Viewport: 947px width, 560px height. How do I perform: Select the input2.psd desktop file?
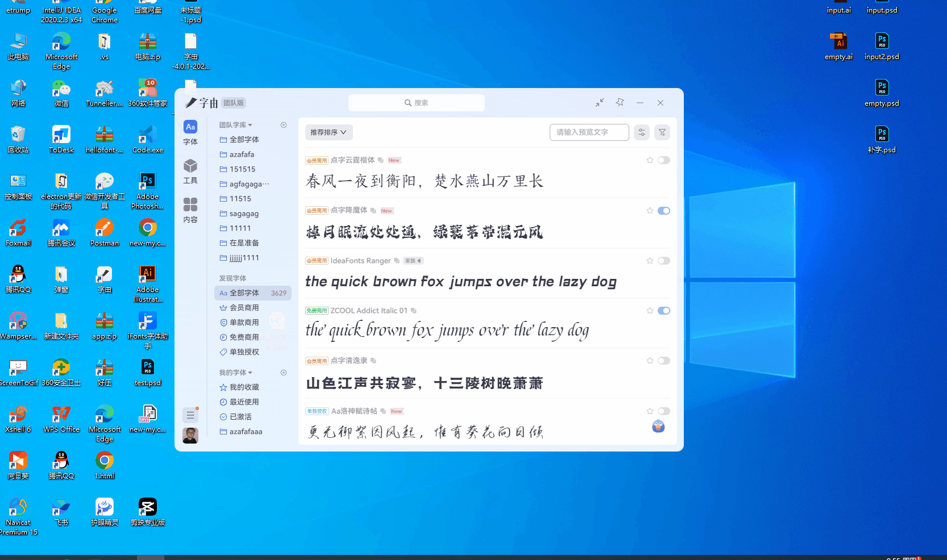pyautogui.click(x=882, y=46)
